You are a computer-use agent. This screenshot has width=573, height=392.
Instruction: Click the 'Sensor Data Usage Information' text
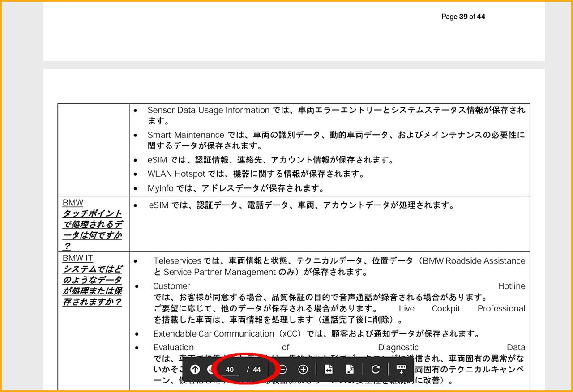[209, 110]
